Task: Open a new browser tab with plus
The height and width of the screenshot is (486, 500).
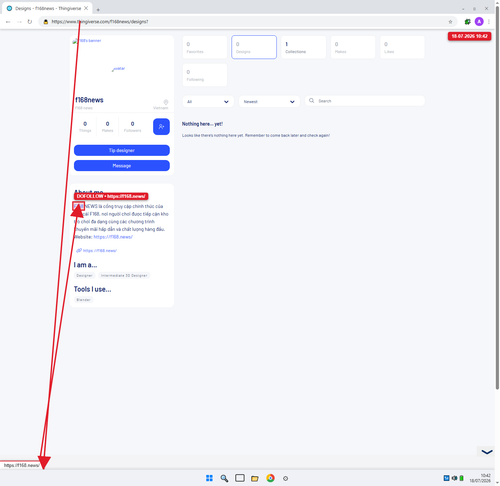Action: (x=98, y=10)
